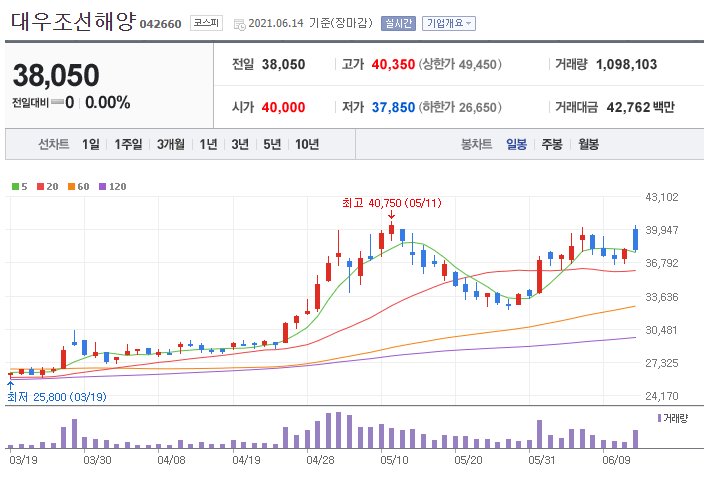
Task: Click the 최고 40,750 (05/11) high label
Action: (392, 203)
